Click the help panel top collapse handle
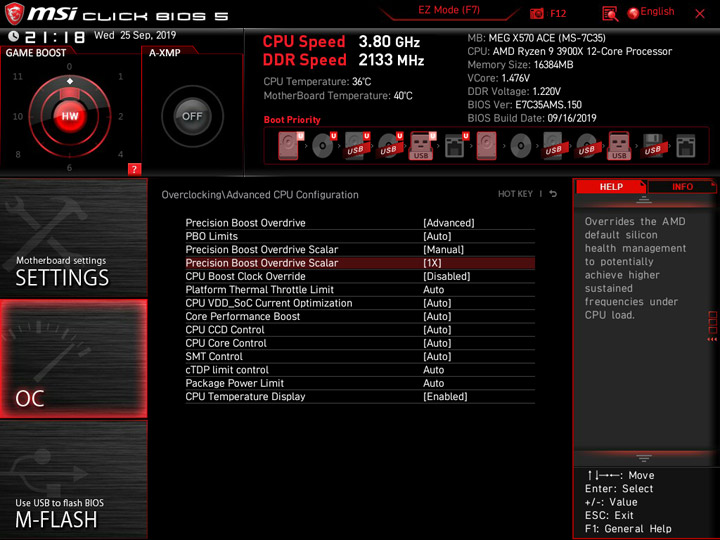The image size is (720, 540). pos(644,200)
